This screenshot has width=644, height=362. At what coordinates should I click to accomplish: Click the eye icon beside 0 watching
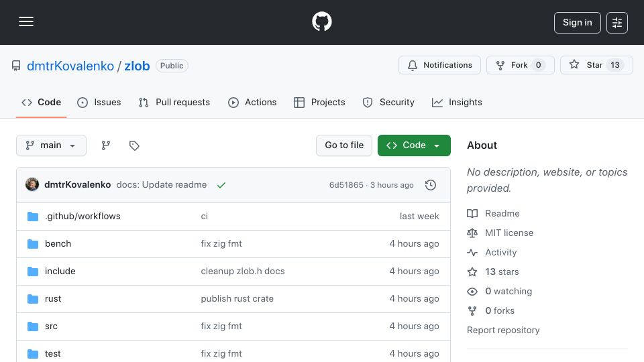472,292
